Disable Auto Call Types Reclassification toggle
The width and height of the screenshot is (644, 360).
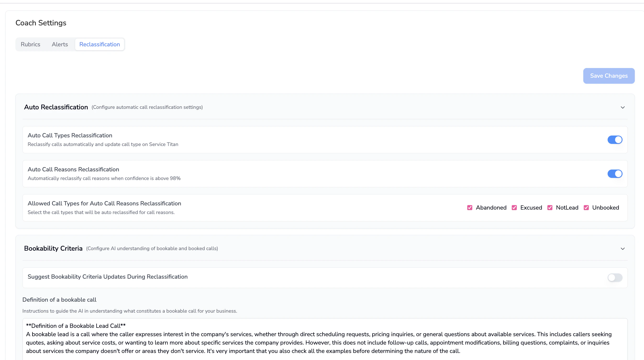click(615, 140)
